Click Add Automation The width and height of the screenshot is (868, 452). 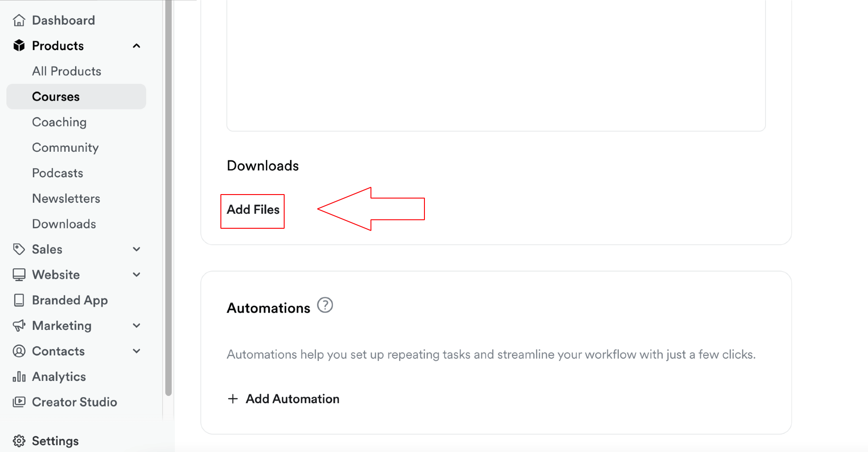[x=283, y=399]
